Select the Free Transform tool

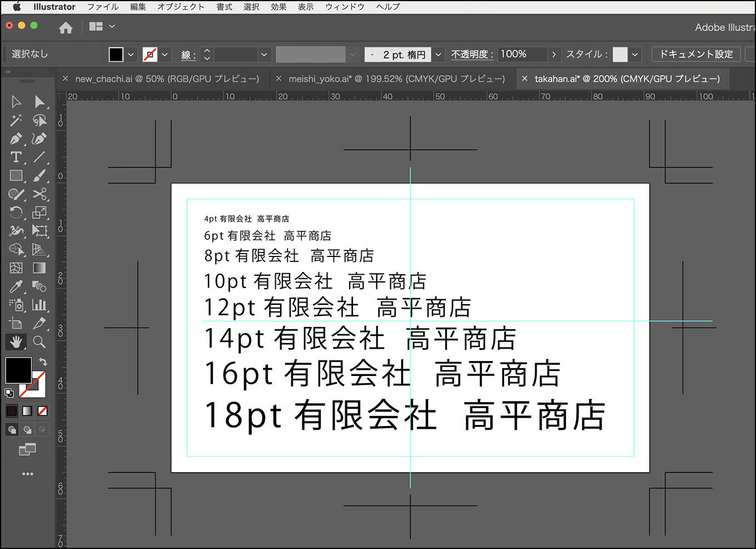pyautogui.click(x=39, y=231)
